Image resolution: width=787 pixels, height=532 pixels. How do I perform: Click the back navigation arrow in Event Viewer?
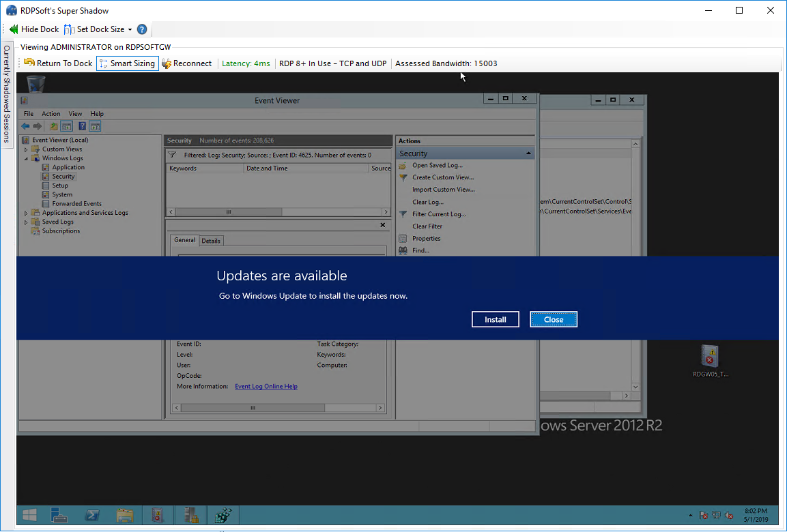pos(25,125)
